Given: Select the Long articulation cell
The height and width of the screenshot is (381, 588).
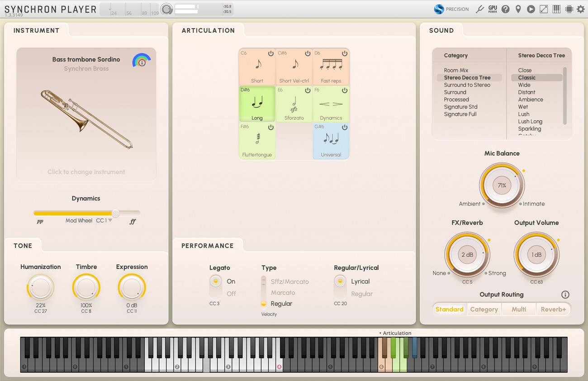Looking at the screenshot, I should [257, 104].
